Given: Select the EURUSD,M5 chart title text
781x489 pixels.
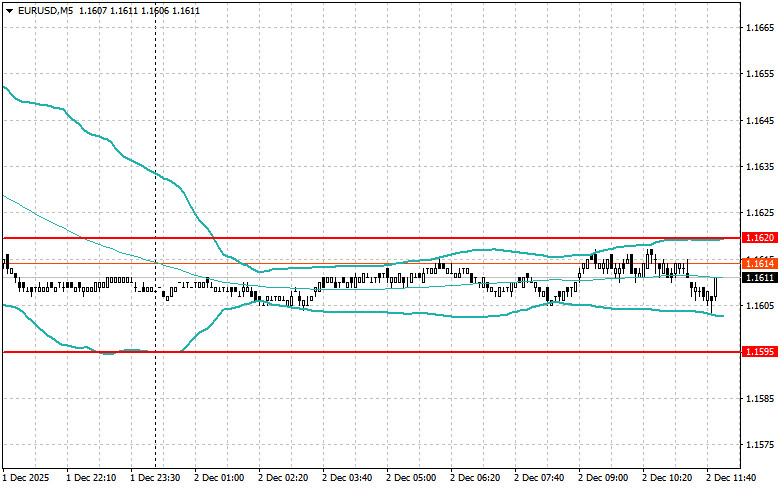Looking at the screenshot, I should [43, 10].
